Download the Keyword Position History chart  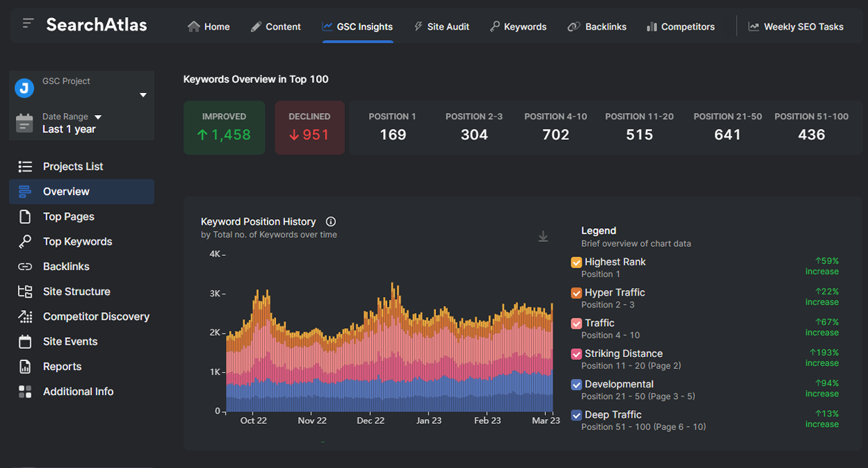(x=543, y=237)
